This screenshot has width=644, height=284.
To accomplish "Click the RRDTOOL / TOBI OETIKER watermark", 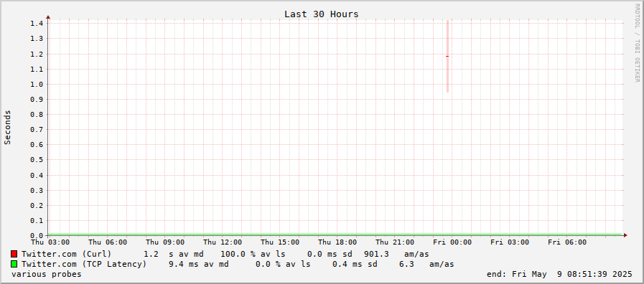I will pos(637,43).
